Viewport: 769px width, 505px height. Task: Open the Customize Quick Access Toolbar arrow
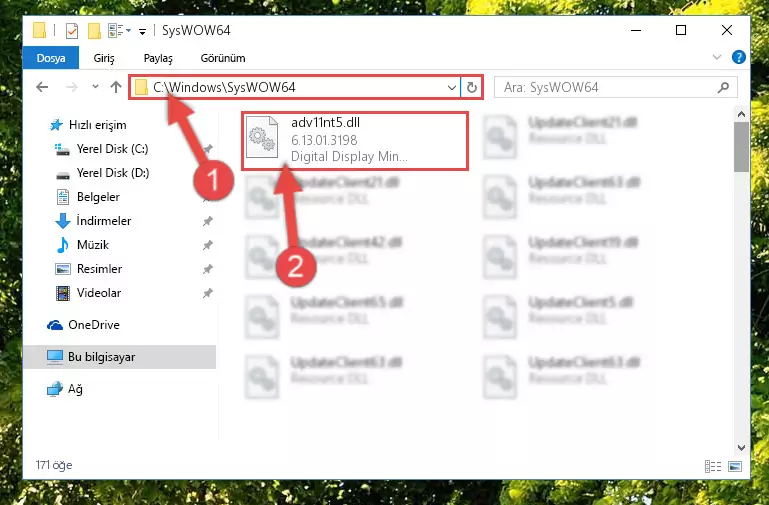click(x=142, y=32)
